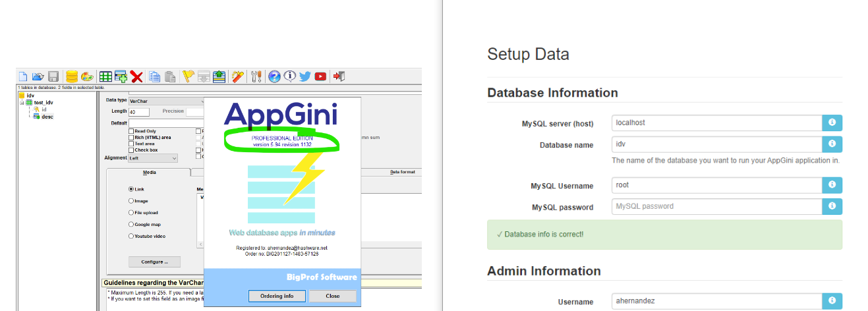Click the move up icon
The image size is (868, 311).
pos(219,76)
